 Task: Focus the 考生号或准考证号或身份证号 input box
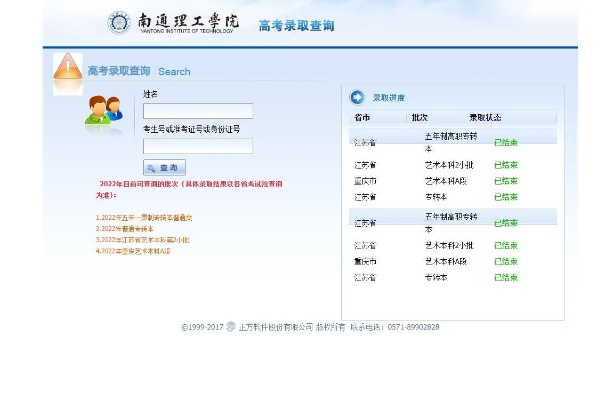pyautogui.click(x=198, y=146)
